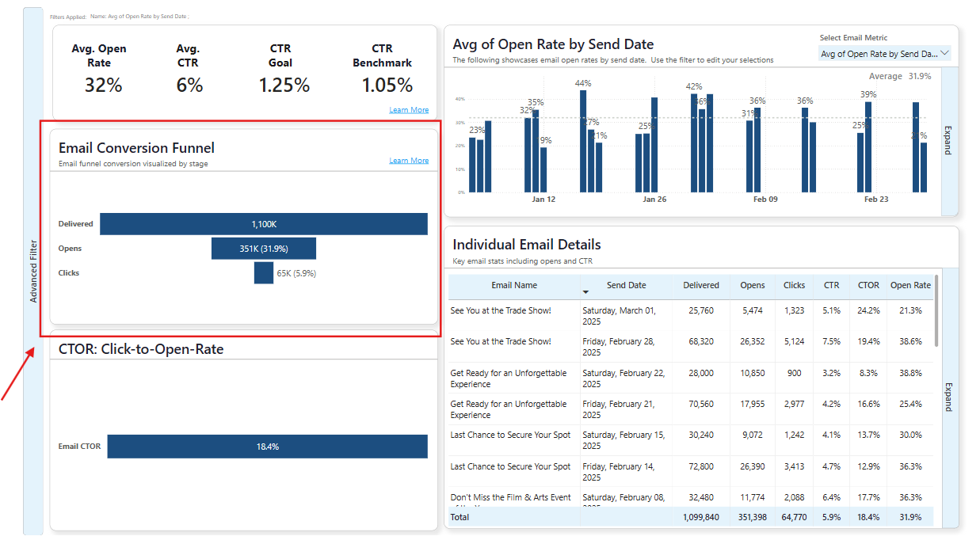980x540 pixels.
Task: Sort table by Email Name header
Action: [x=514, y=285]
